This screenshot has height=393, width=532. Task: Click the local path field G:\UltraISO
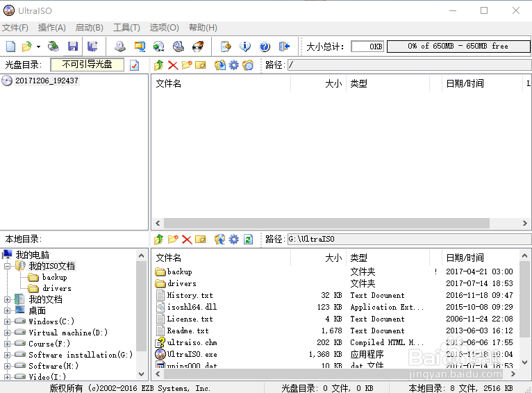point(409,240)
